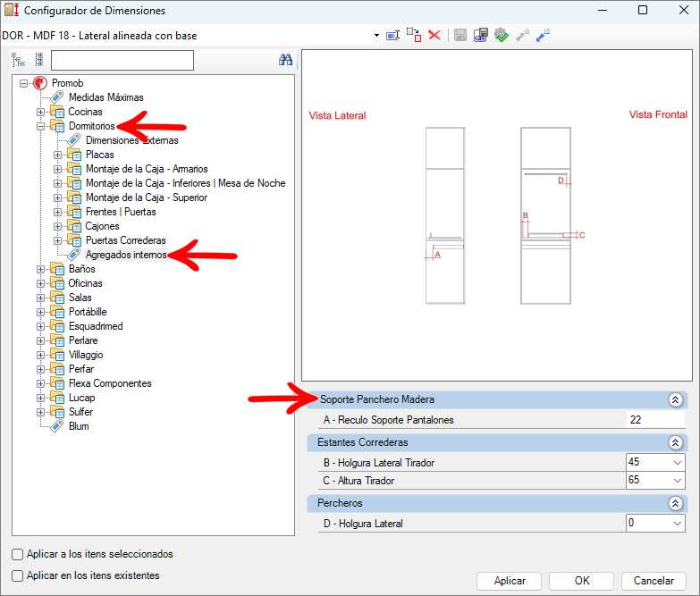Edit the A - Reculo Soporte Pantalones value

(x=655, y=420)
